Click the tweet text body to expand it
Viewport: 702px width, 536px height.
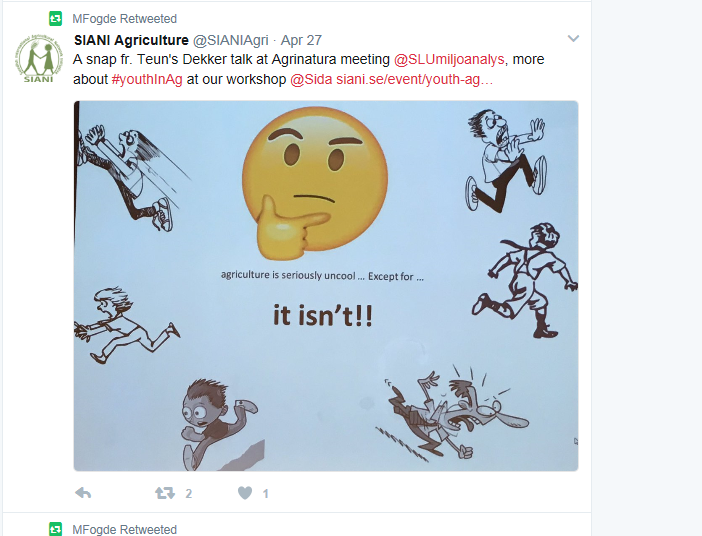308,69
